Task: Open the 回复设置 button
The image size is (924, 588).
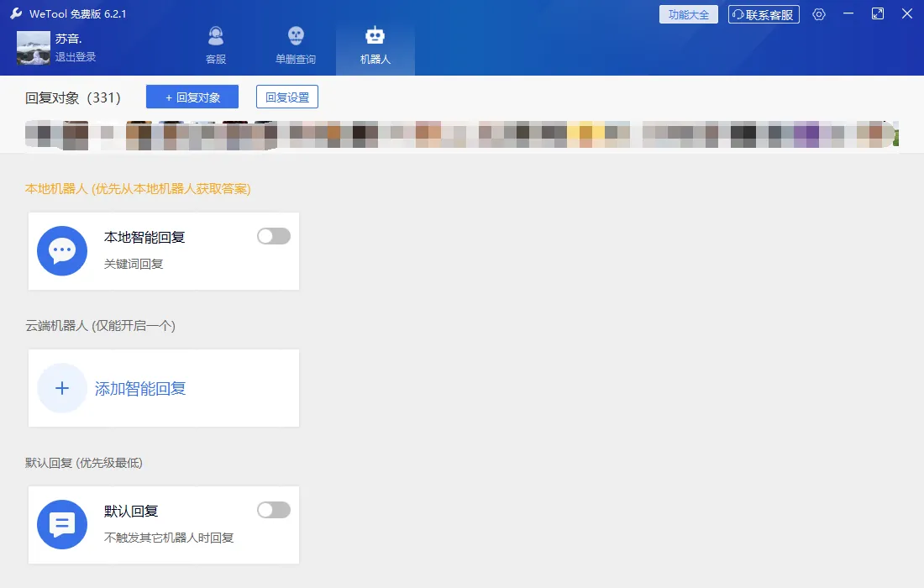Action: pyautogui.click(x=287, y=97)
